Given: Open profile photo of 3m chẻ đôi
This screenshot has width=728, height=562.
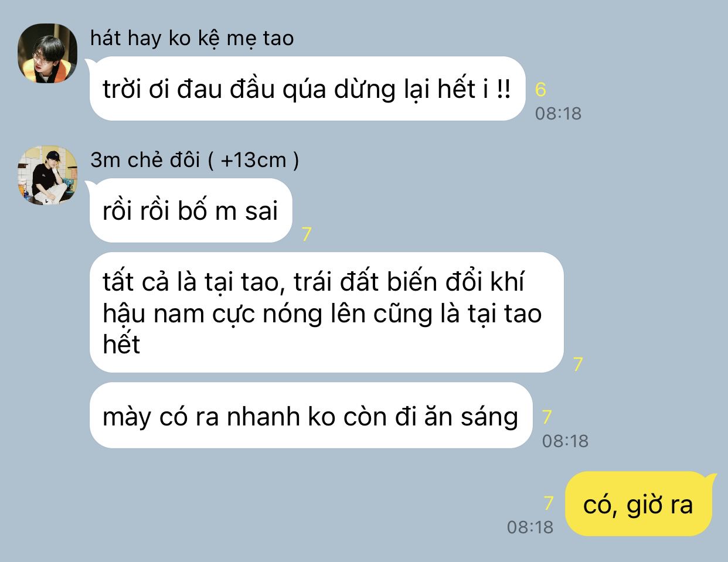Looking at the screenshot, I should click(48, 175).
